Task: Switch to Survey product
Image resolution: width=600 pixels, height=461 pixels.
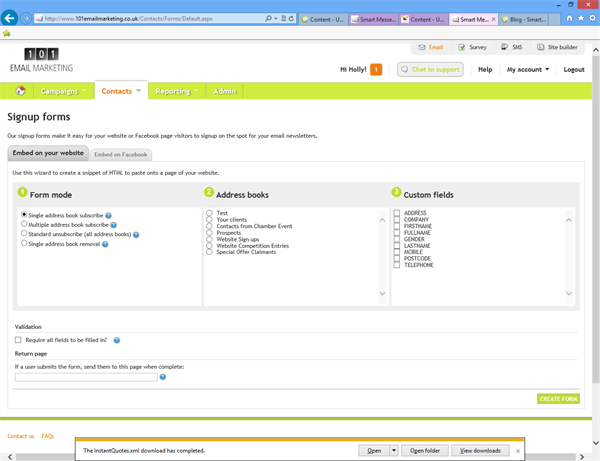Action: (x=473, y=47)
